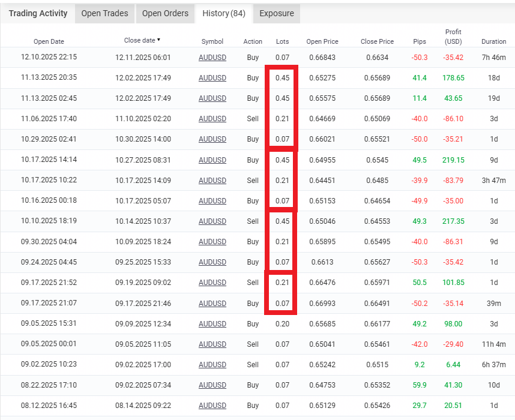
Task: Sort by the Open Price column
Action: tap(322, 41)
